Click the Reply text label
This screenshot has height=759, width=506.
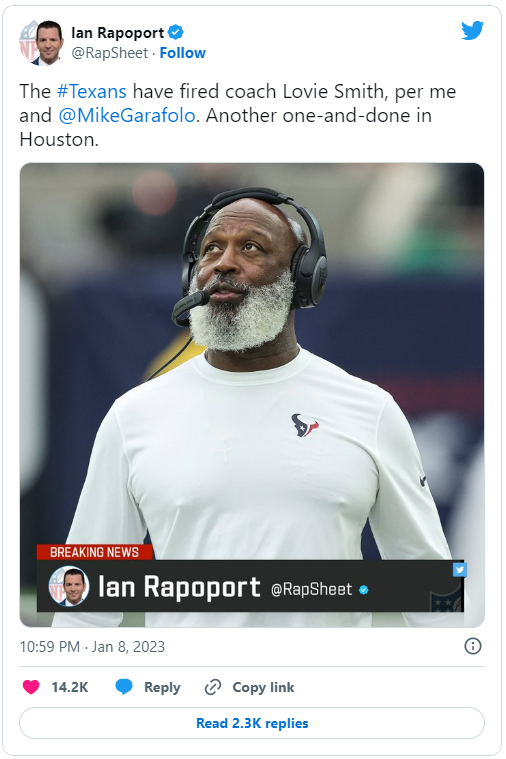162,687
